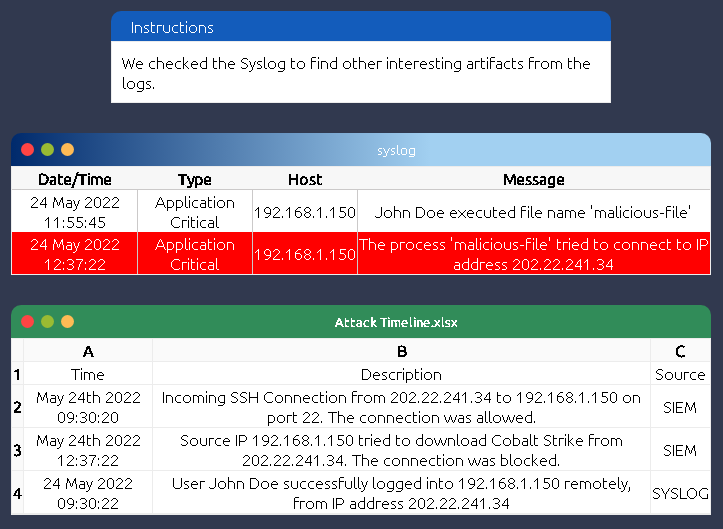Select Application Critical type in the 11:55:45 row
Image resolution: width=723 pixels, height=529 pixels.
point(195,212)
